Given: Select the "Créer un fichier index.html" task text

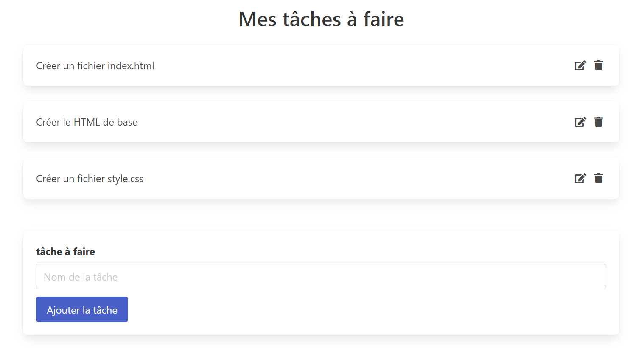Looking at the screenshot, I should pos(95,66).
